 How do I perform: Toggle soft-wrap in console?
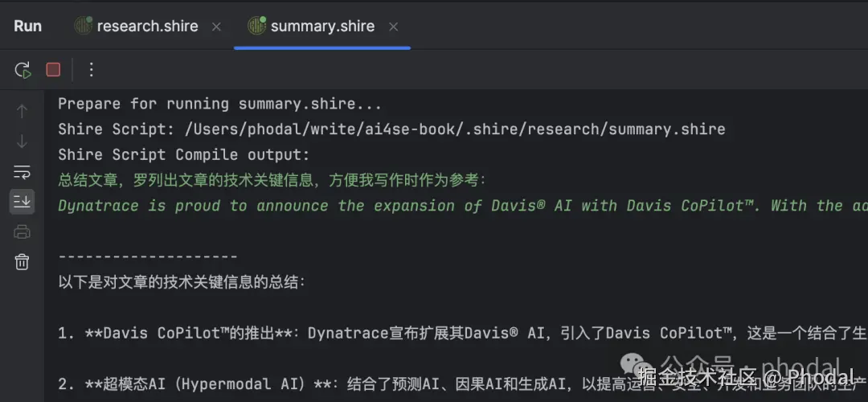[x=22, y=171]
